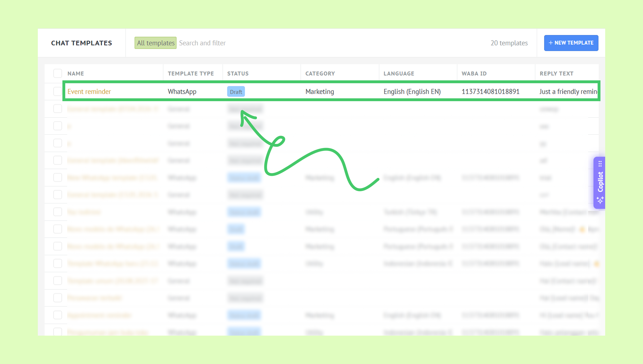643x364 pixels.
Task: Click English (English EN) language cell
Action: [x=412, y=91]
